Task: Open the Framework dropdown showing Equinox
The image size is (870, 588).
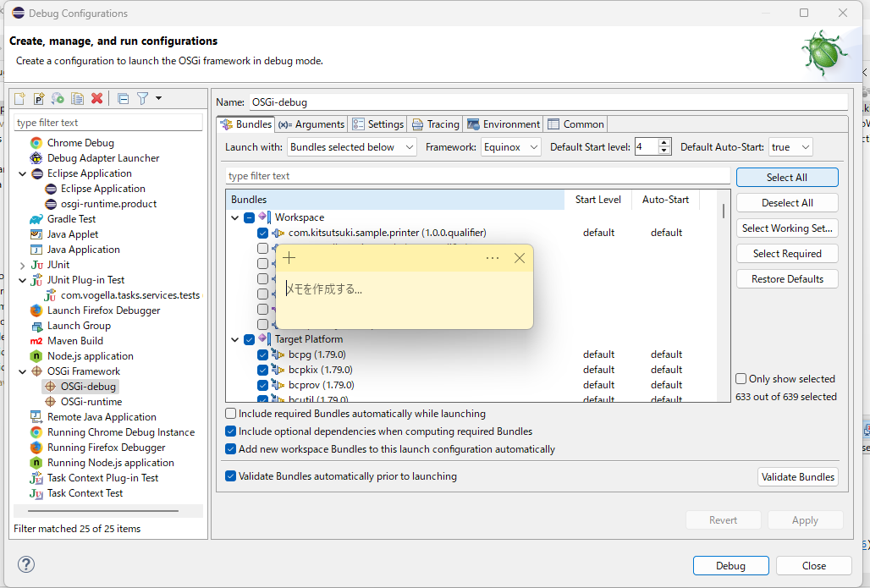Action: click(510, 147)
